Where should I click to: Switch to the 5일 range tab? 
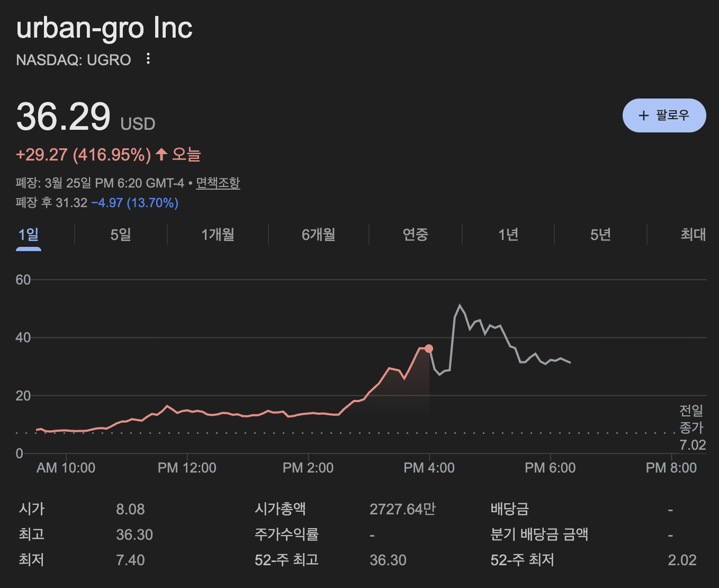point(121,235)
